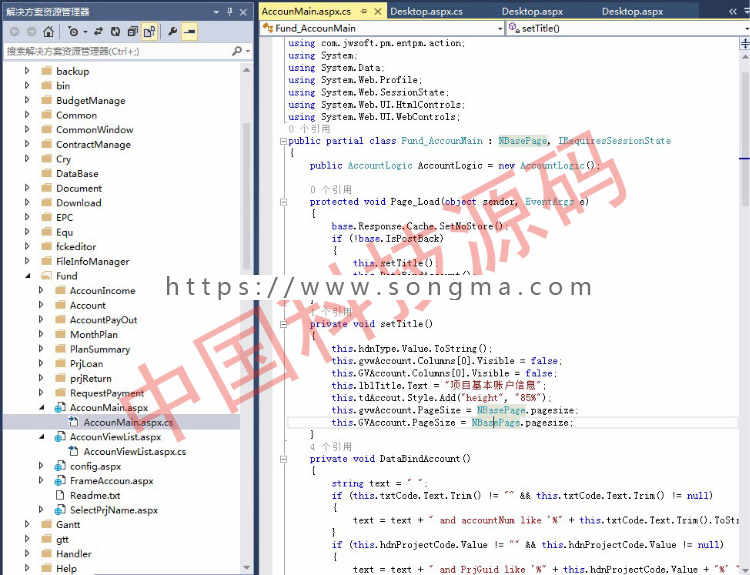Screen dimensions: 750x575
Task: Click the search magnifier icon in Solution Explorer
Action: point(237,51)
